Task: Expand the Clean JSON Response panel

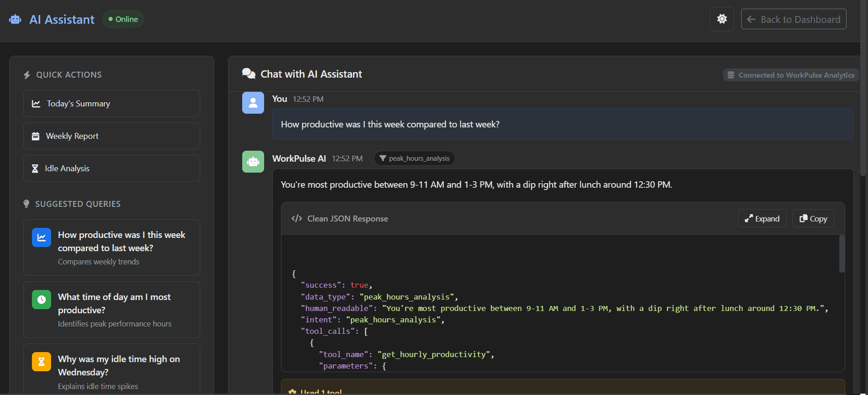Action: [x=762, y=218]
